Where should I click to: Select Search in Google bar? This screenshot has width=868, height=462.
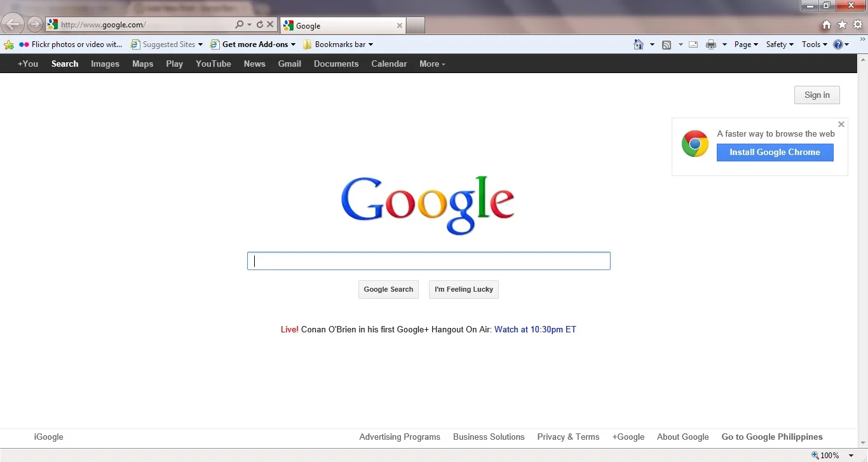(x=65, y=64)
